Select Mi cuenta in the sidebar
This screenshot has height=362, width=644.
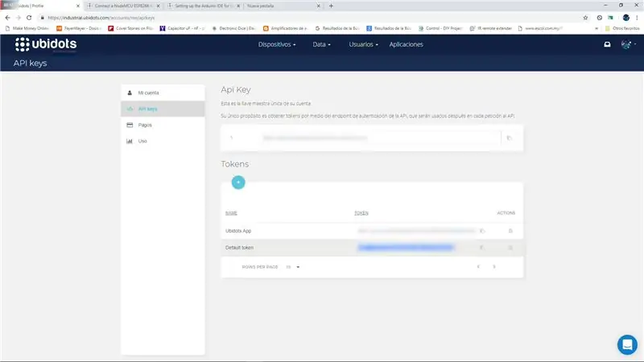163,93
